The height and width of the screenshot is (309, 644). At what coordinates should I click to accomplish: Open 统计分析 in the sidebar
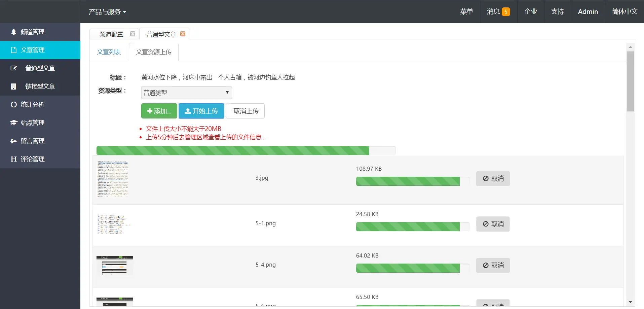tap(40, 105)
